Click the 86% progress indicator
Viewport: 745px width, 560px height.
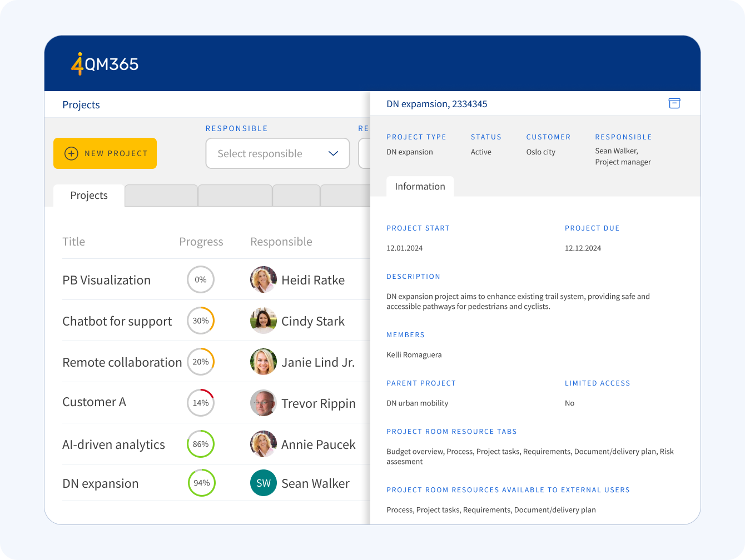click(201, 444)
